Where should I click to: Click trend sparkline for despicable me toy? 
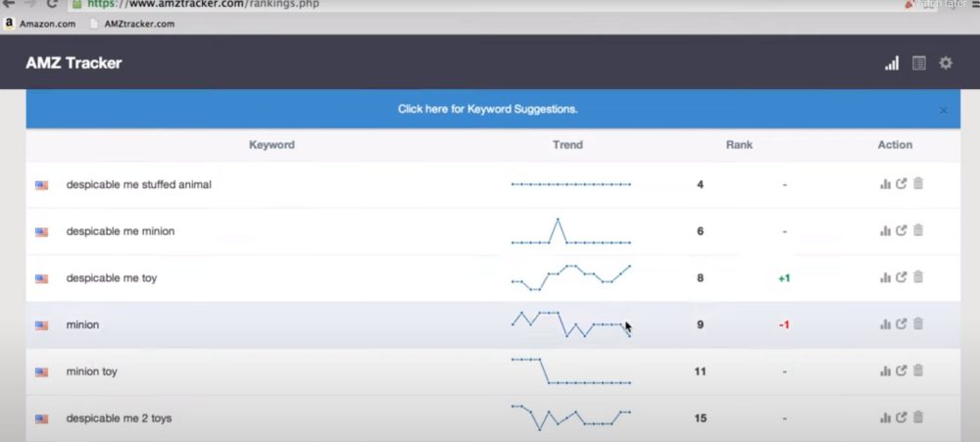[x=571, y=277]
